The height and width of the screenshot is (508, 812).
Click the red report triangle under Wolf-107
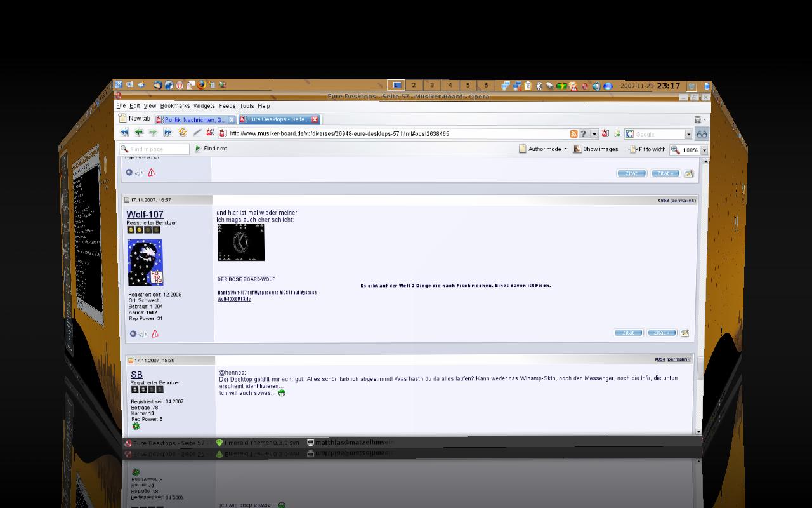(154, 333)
